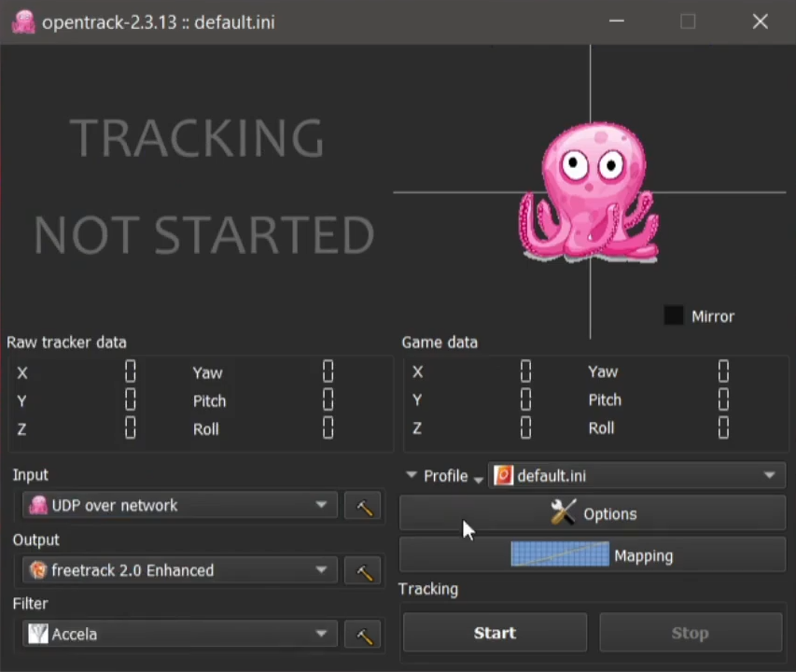The height and width of the screenshot is (672, 796).
Task: Open Output protocol settings hammer button
Action: click(362, 570)
